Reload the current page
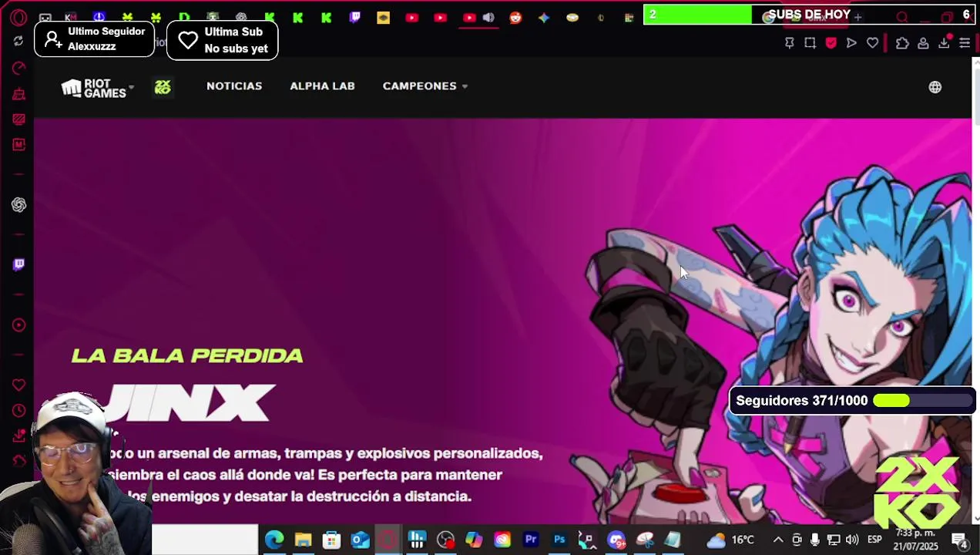This screenshot has width=980, height=555. tap(18, 42)
